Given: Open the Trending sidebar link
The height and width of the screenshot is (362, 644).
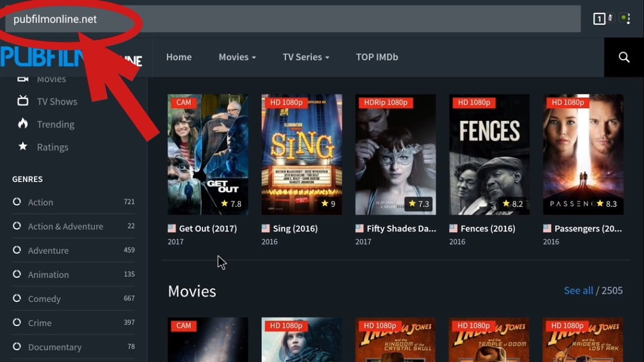Looking at the screenshot, I should (x=55, y=124).
